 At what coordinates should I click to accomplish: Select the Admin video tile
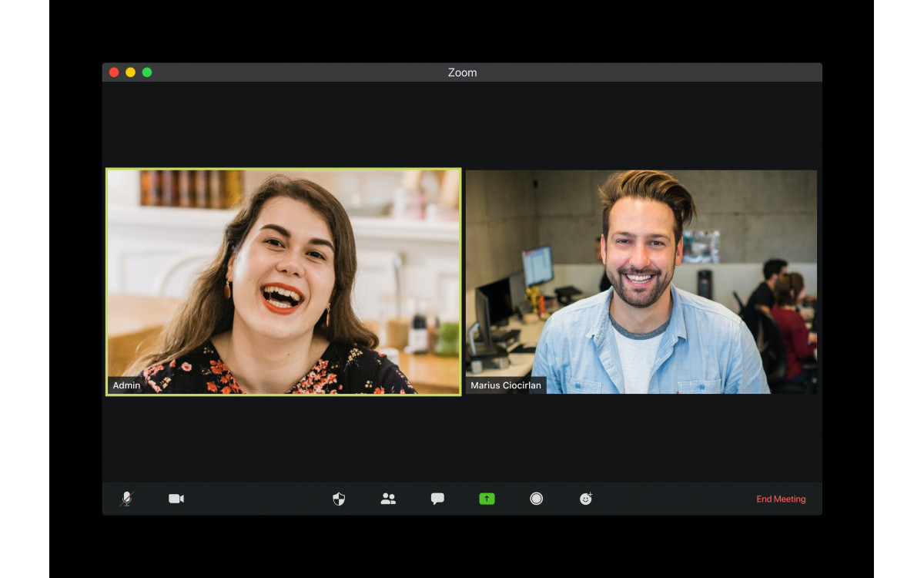pyautogui.click(x=283, y=281)
